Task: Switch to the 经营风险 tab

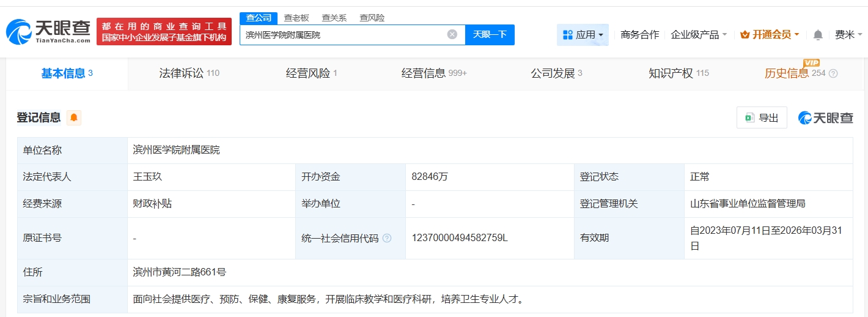Action: [x=311, y=73]
